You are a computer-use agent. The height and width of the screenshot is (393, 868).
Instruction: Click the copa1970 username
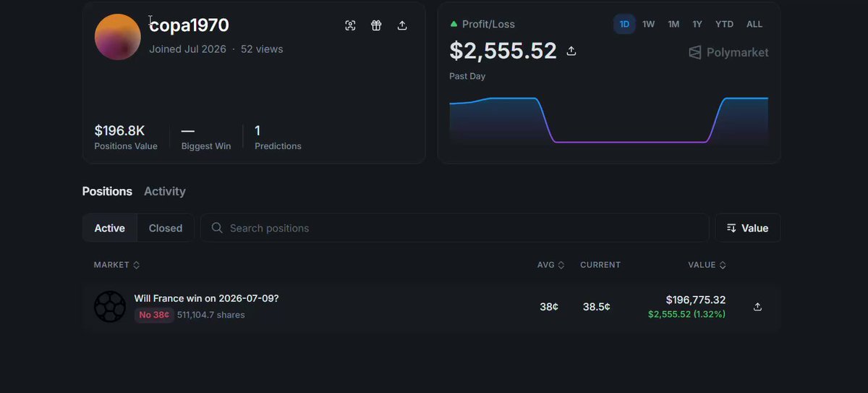(190, 25)
